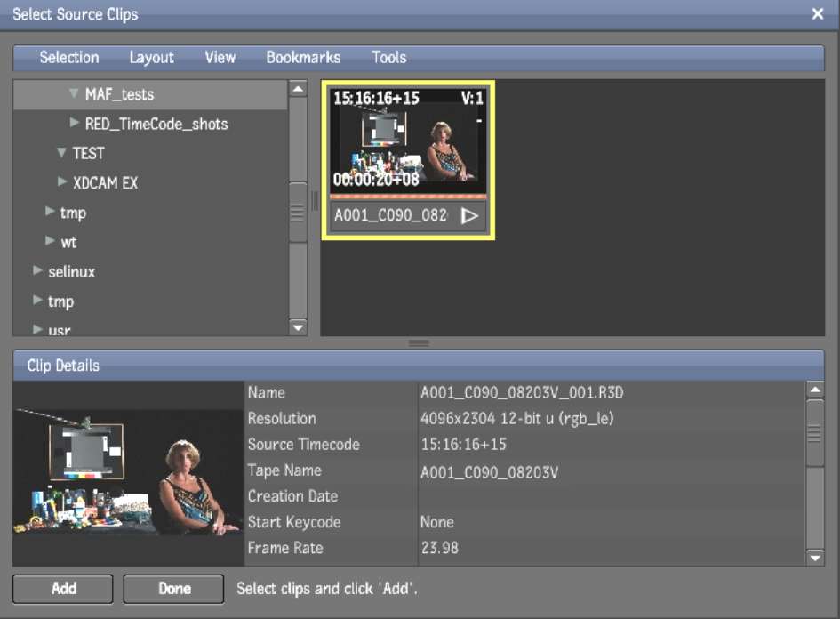Image resolution: width=840 pixels, height=619 pixels.
Task: Open the Bookmarks menu
Action: coord(303,58)
